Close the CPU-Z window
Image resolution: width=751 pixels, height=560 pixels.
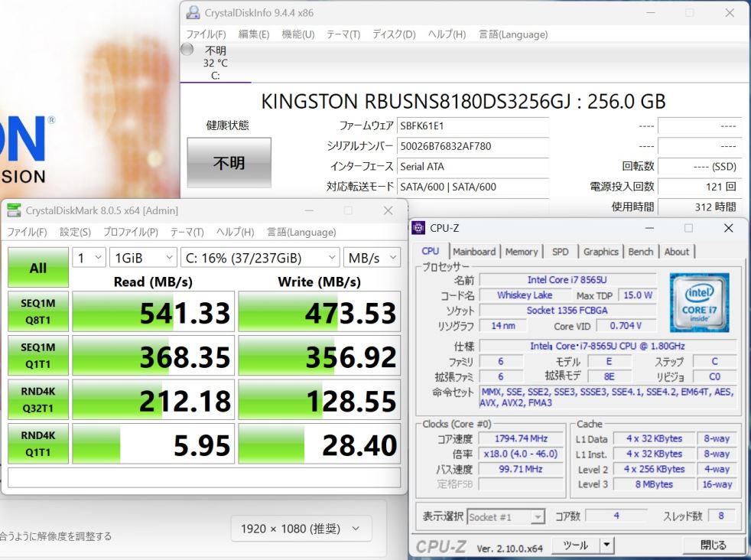729,228
